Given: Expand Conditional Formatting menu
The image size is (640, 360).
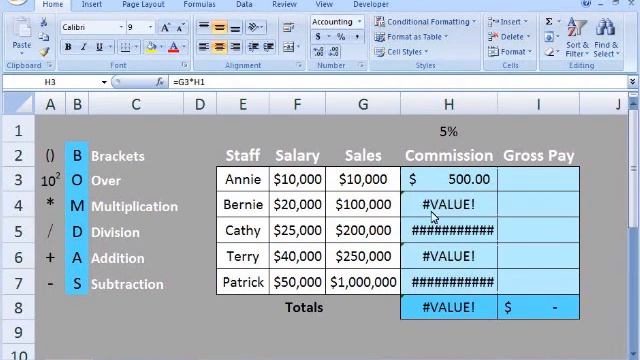Looking at the screenshot, I should pyautogui.click(x=425, y=22).
